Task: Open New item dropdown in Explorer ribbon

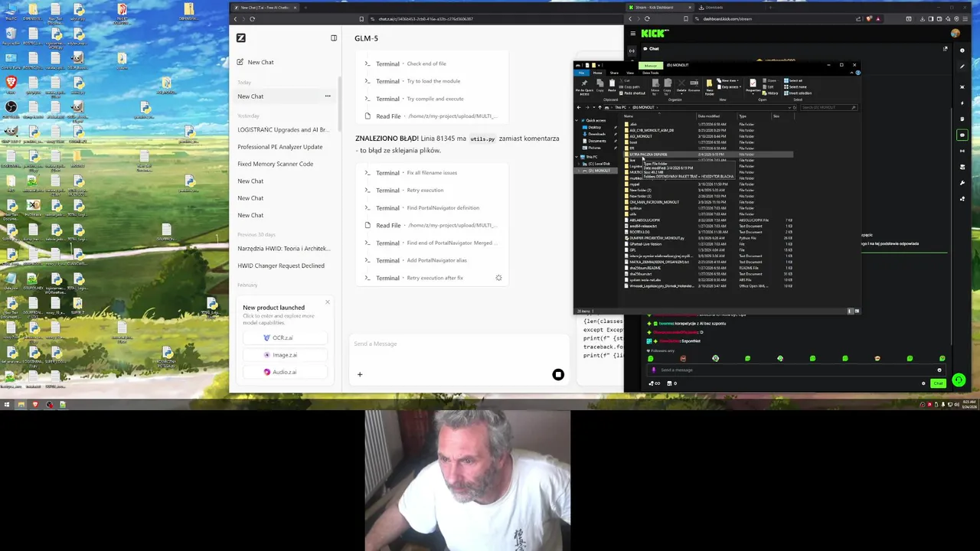Action: coord(729,80)
